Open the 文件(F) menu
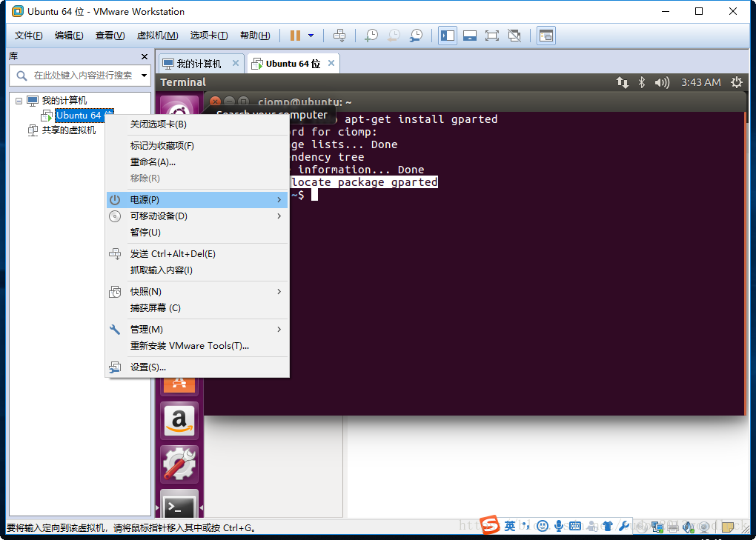Viewport: 756px width, 540px height. tap(28, 35)
